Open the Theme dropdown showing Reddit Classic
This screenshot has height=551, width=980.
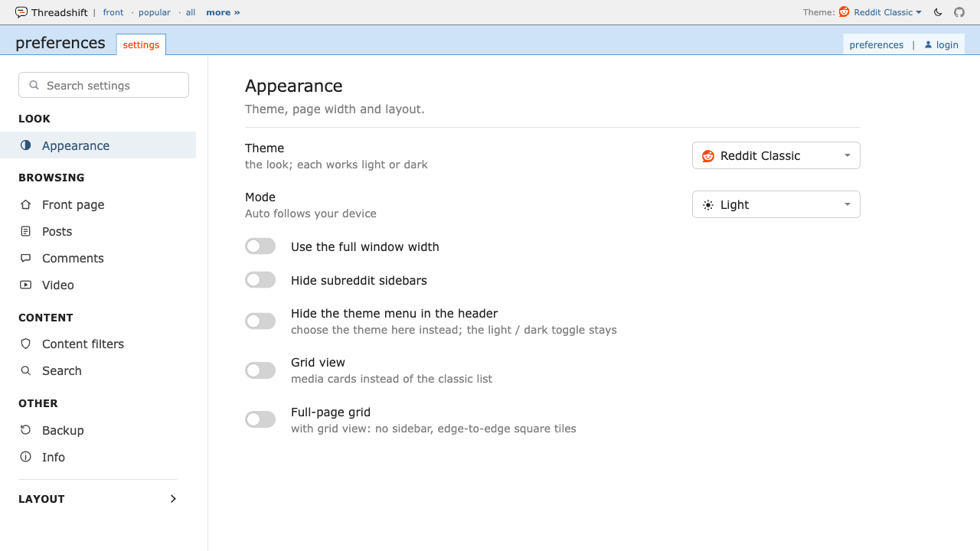click(776, 155)
